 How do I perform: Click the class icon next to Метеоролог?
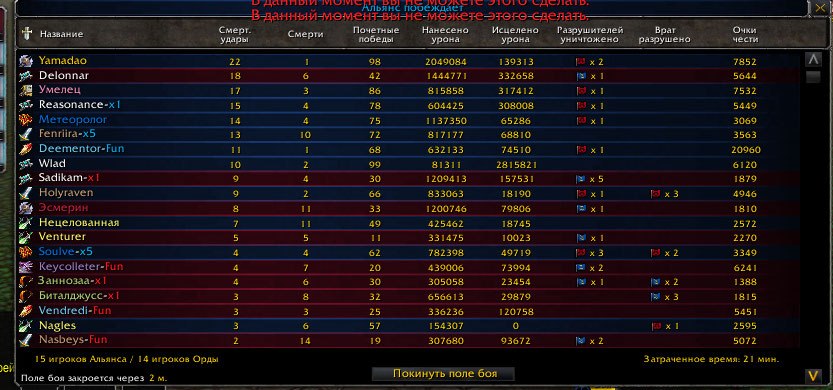pos(26,120)
